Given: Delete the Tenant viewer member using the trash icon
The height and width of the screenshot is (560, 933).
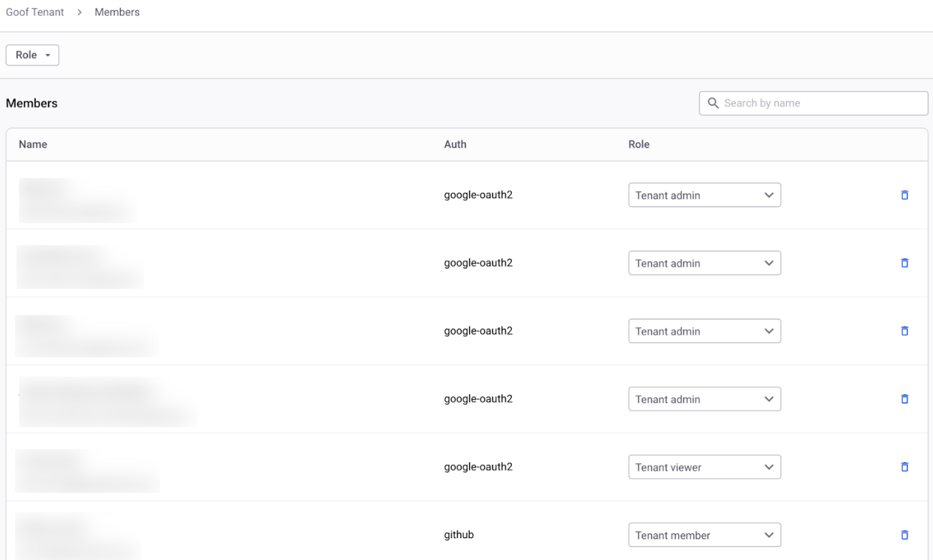Looking at the screenshot, I should (x=904, y=466).
